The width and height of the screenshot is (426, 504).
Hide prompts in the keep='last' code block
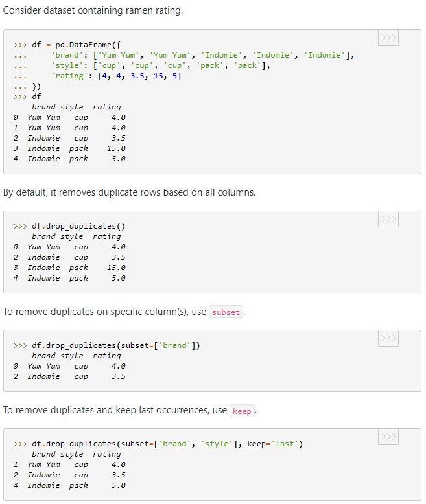388,437
